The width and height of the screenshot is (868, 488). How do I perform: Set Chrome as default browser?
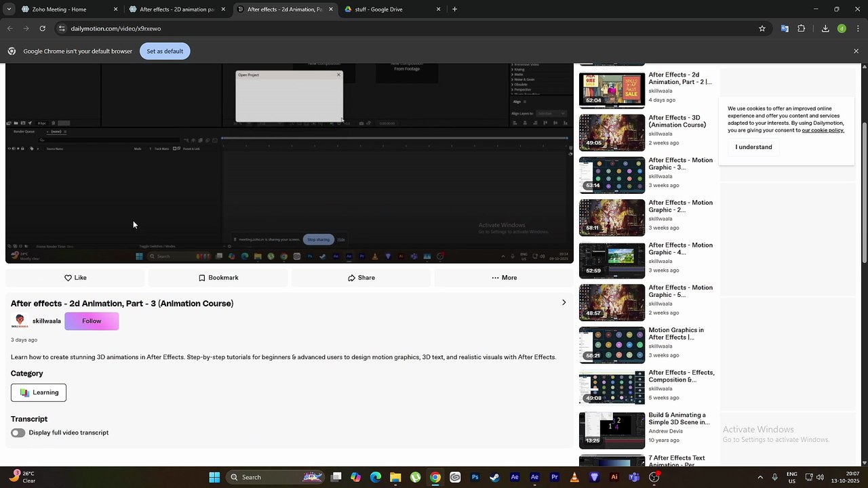pos(165,51)
